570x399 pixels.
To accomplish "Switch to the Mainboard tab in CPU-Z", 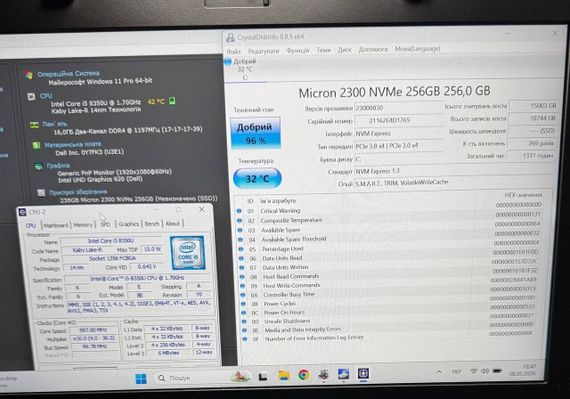I will pos(56,225).
